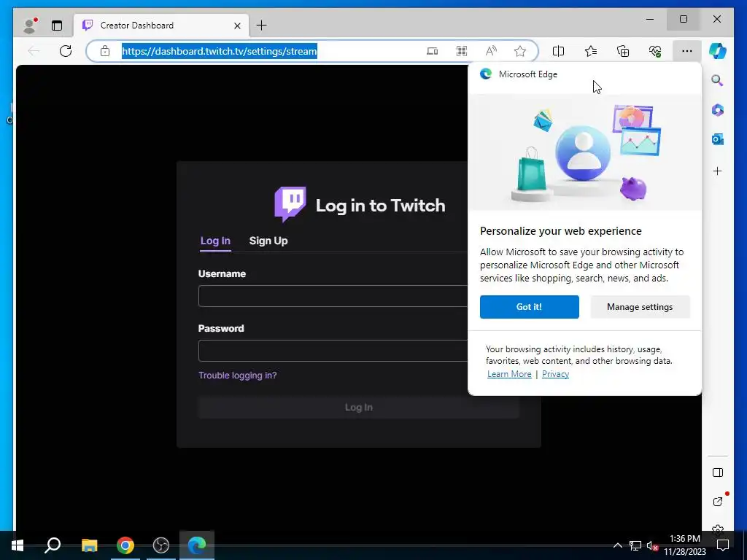Open Microsoft 365 sidebar icon
The height and width of the screenshot is (560, 747).
pyautogui.click(x=718, y=110)
